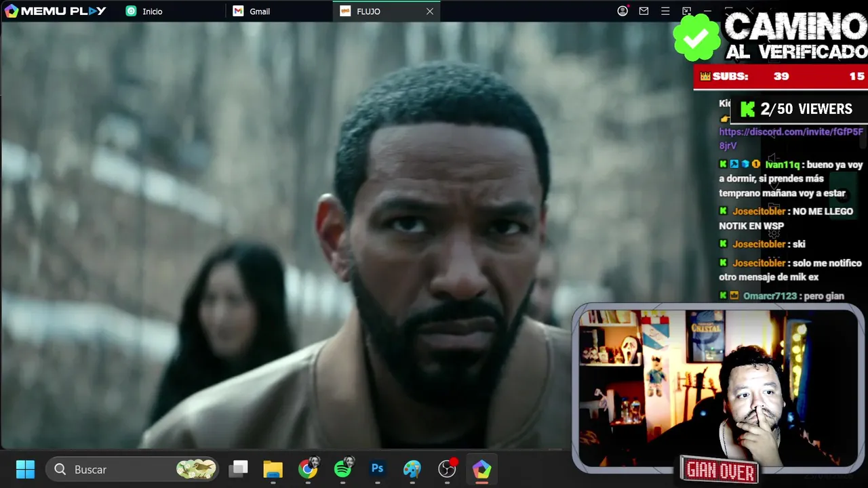Open the discord.com invite link in chat
Viewport: 868px width, 488px height.
[791, 138]
